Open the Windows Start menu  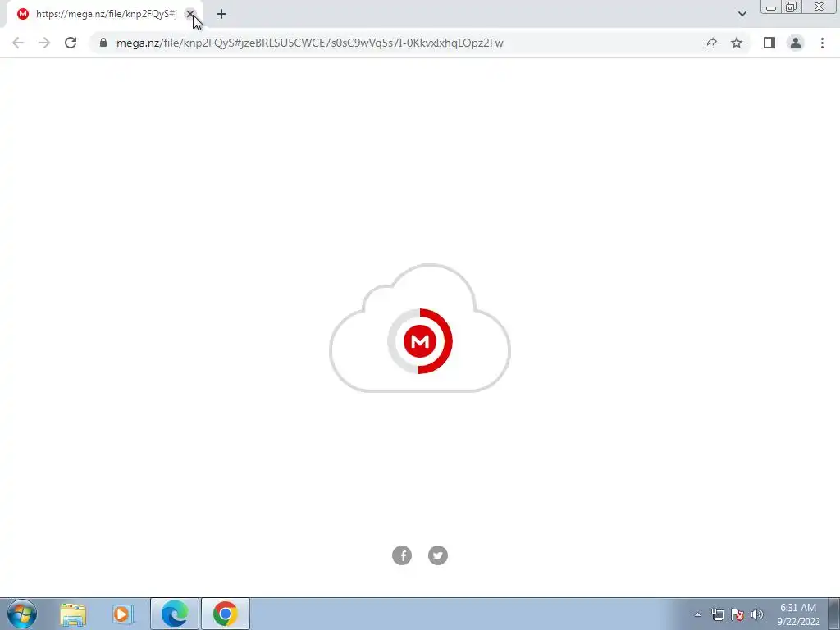click(x=22, y=614)
